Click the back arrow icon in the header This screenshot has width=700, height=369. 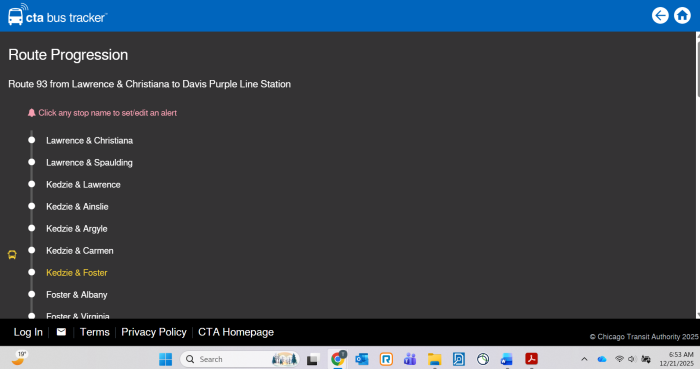pos(660,16)
